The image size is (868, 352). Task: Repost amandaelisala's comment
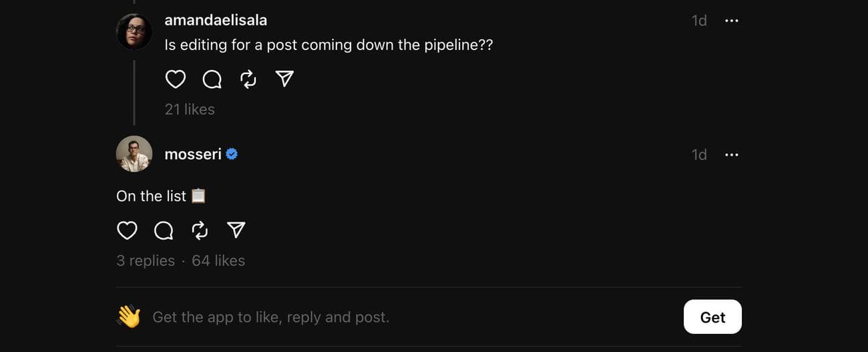248,79
